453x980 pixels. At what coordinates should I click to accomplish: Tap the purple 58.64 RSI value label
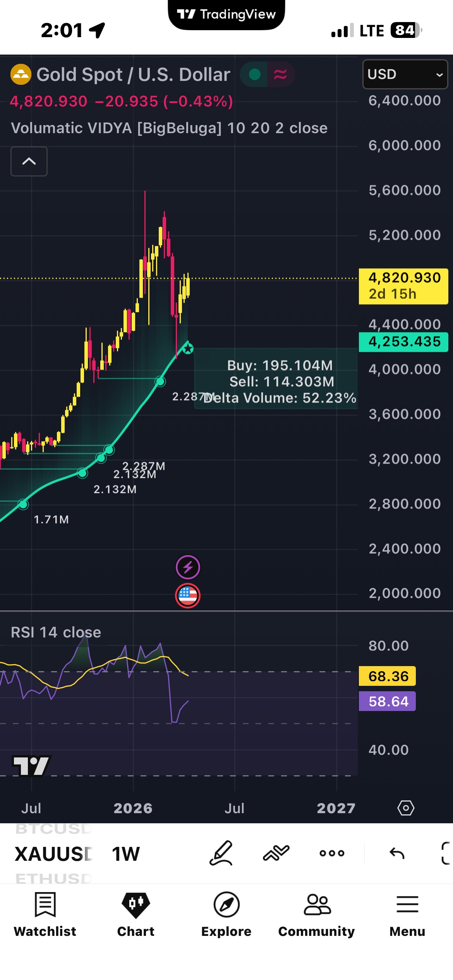(387, 701)
